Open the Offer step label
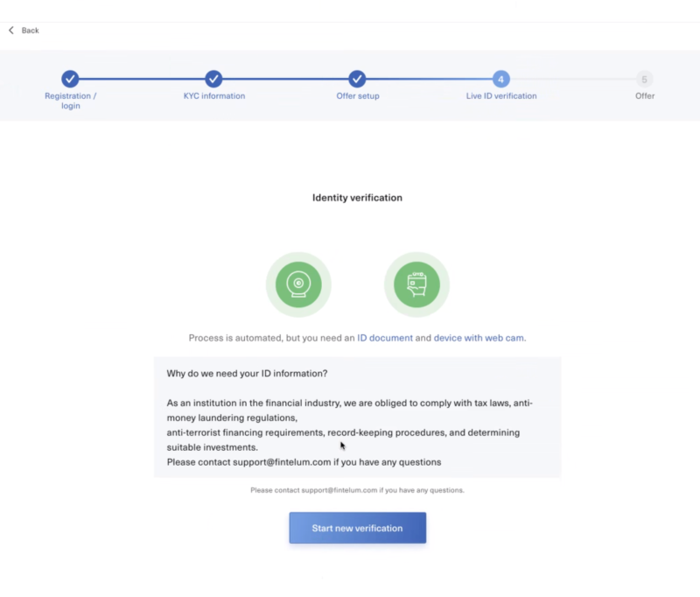This screenshot has height=597, width=700. coord(645,96)
